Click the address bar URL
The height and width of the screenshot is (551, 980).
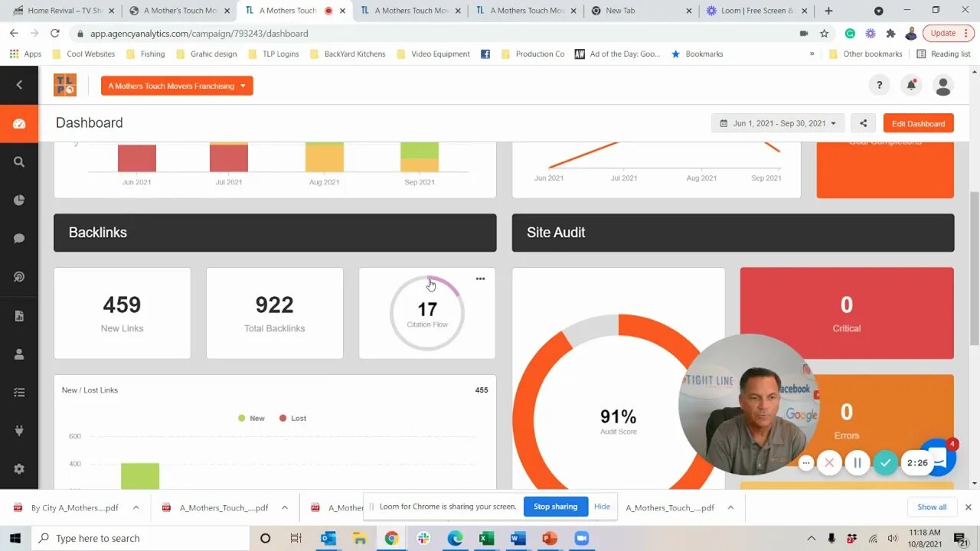tap(199, 34)
